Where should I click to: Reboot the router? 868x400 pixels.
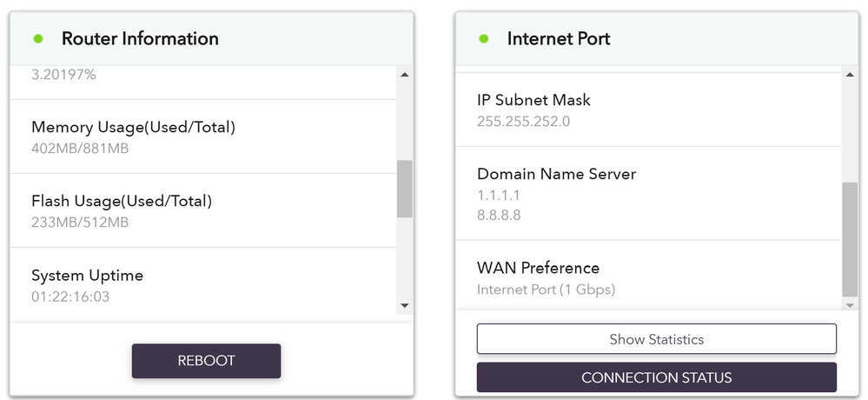tap(206, 361)
